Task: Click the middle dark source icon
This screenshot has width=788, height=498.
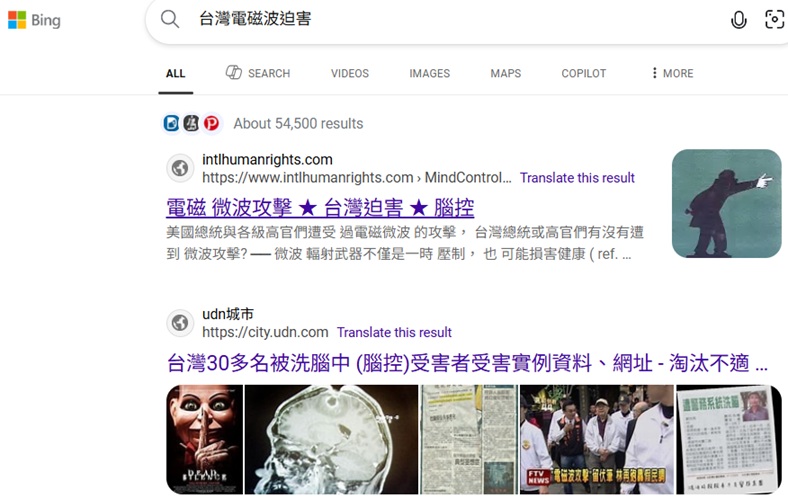Action: (x=191, y=123)
